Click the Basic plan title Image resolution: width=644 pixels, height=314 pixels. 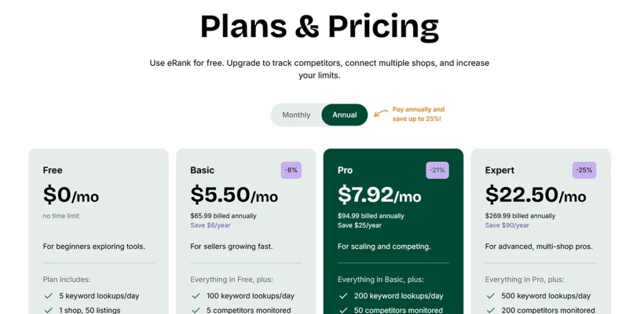[203, 170]
